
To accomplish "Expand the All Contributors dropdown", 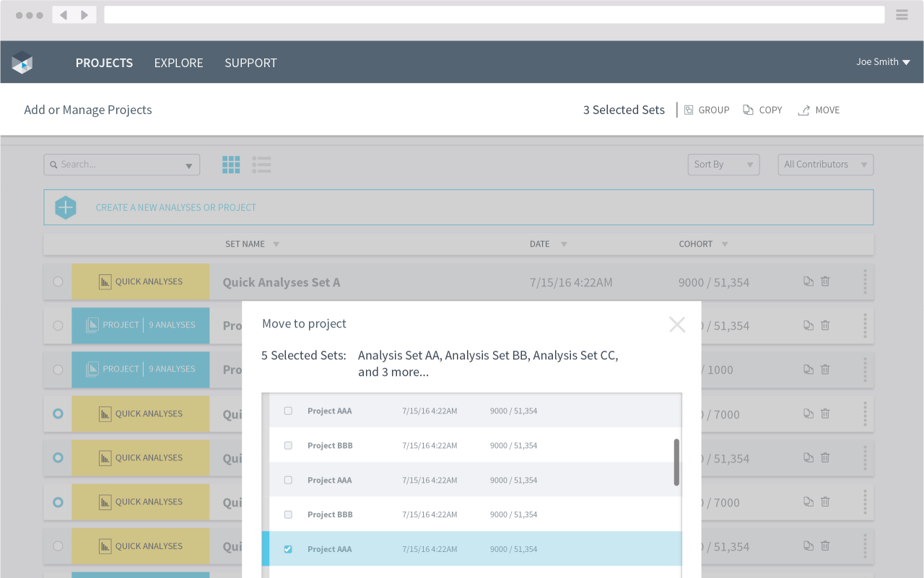I will 825,165.
